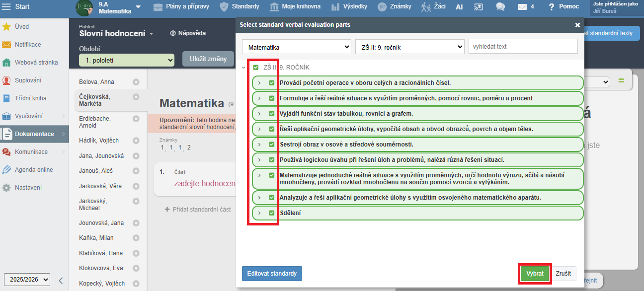The height and width of the screenshot is (291, 644).
Task: Open Třídní kniha in the sidebar
Action: [30, 98]
